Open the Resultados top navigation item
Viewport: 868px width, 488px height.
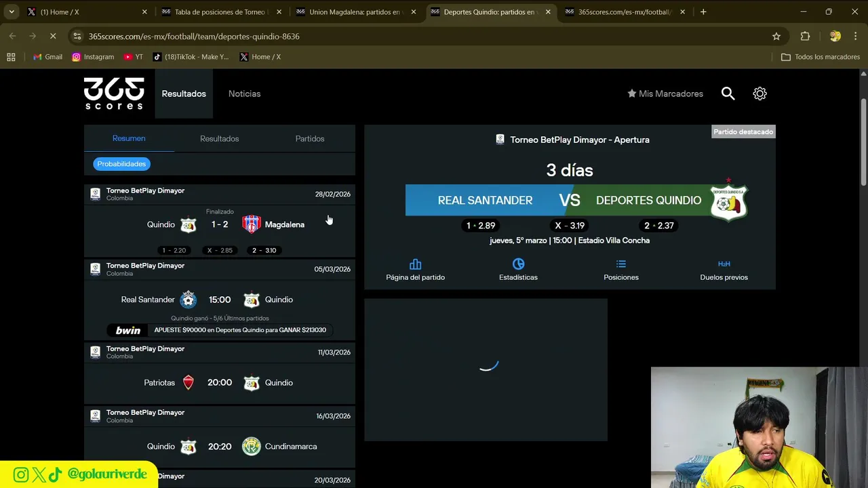[184, 94]
